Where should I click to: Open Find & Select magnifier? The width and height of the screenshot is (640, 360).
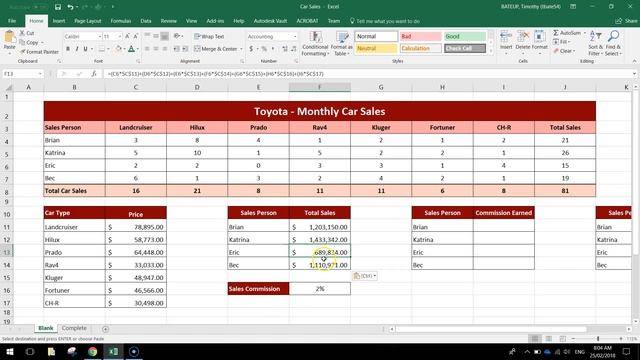pos(613,43)
